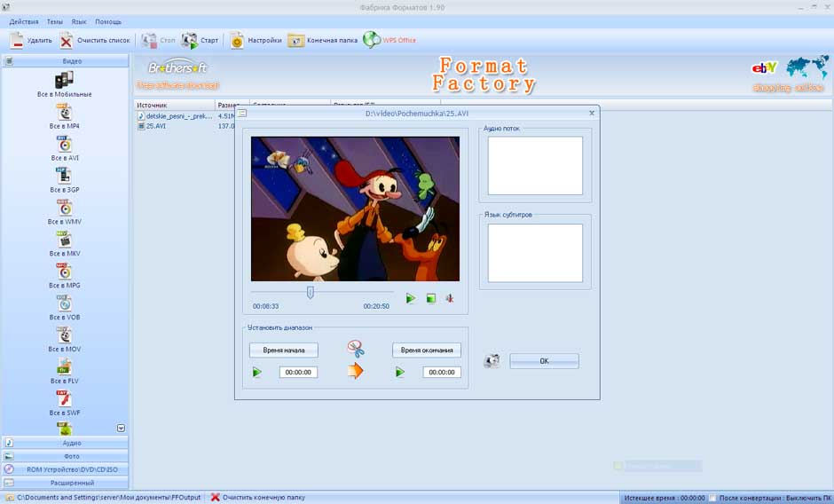
Task: Open the Действия menu
Action: pyautogui.click(x=24, y=21)
